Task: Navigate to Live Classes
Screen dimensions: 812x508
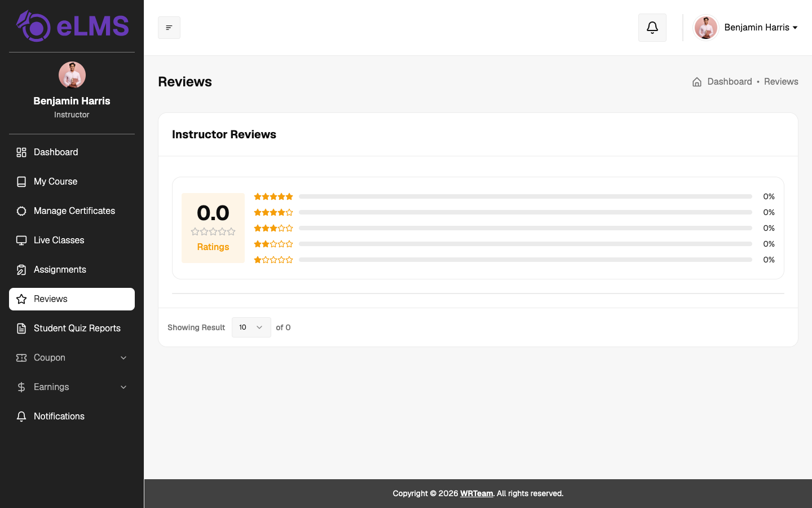Action: (x=72, y=240)
